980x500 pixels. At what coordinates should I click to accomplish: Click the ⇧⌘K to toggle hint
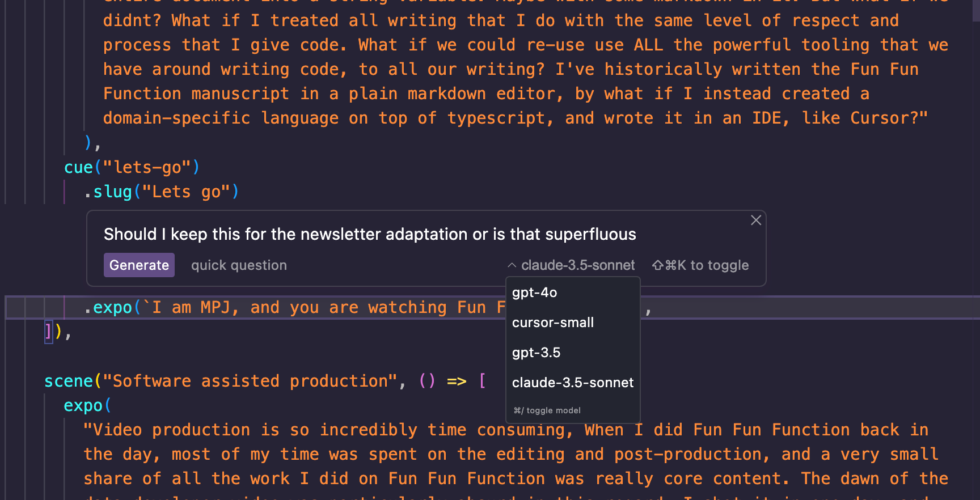[x=700, y=265]
